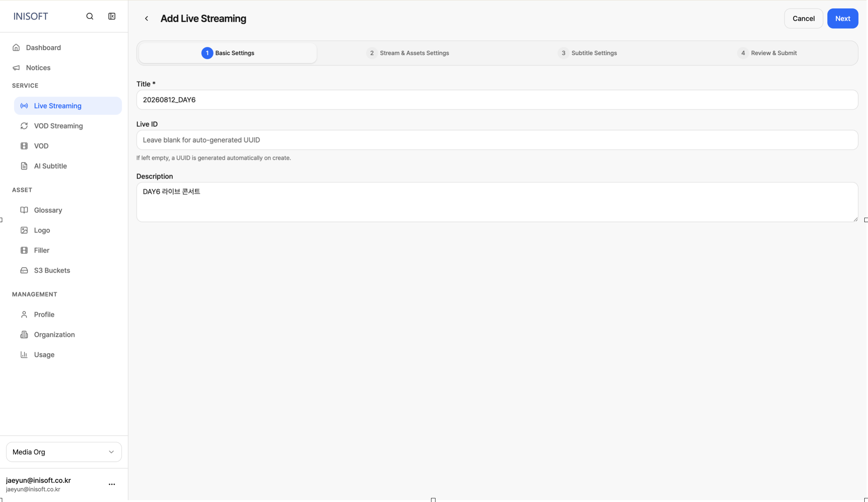Click the search magnifier icon in sidebar
Image resolution: width=868 pixels, height=502 pixels.
click(x=90, y=16)
